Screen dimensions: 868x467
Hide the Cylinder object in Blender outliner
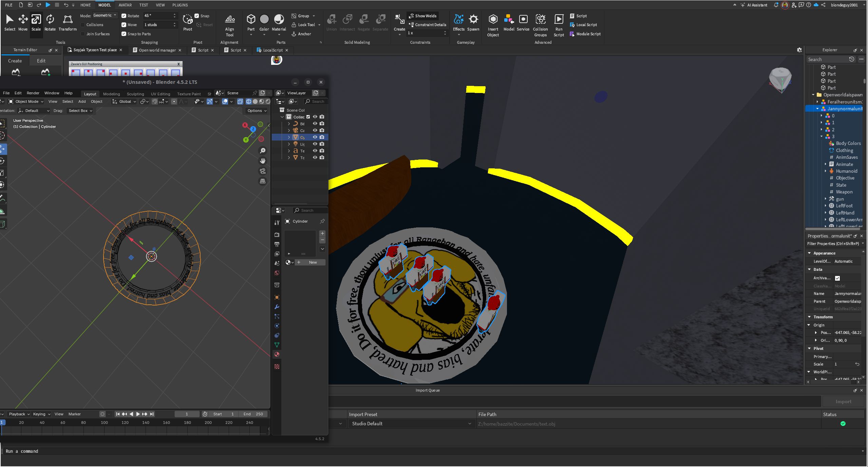(x=315, y=137)
